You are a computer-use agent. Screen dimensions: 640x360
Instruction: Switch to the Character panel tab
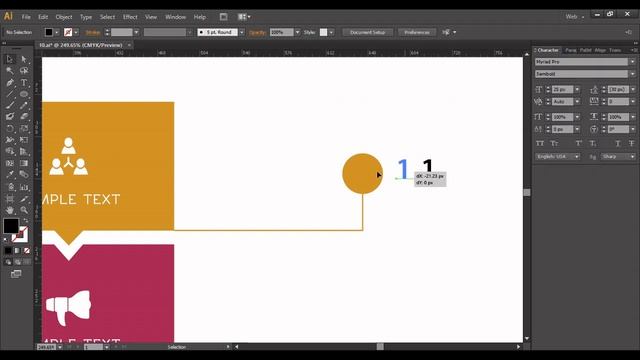point(548,50)
